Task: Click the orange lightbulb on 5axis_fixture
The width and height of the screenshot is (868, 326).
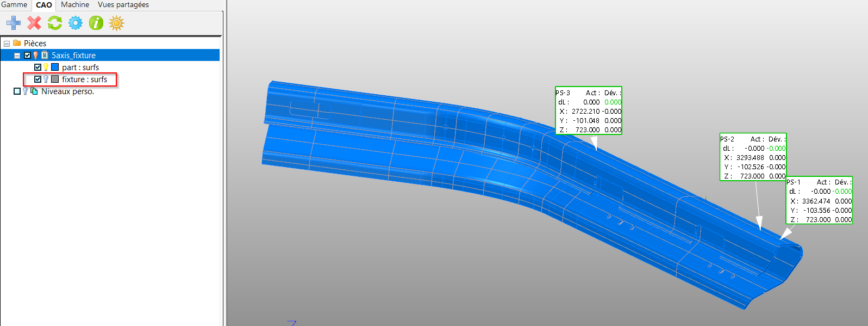Action: coord(36,56)
